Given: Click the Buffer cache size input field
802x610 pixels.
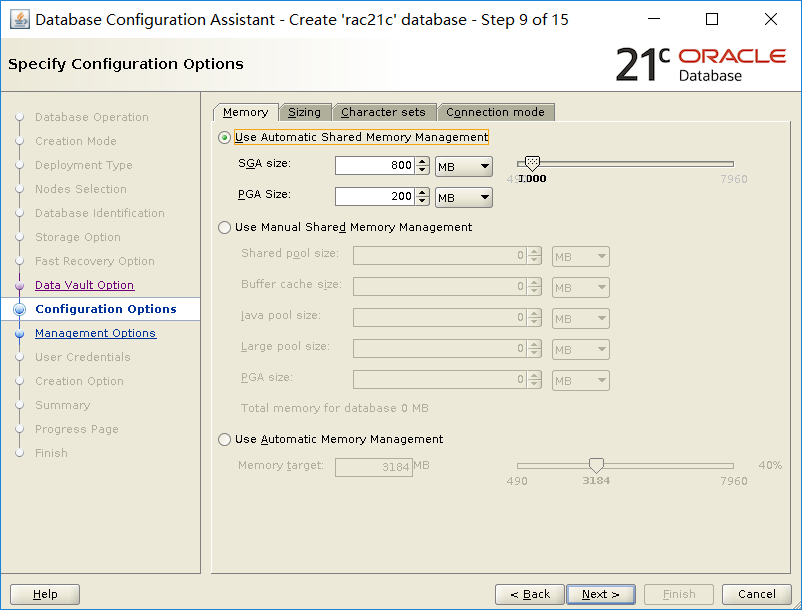Looking at the screenshot, I should coord(440,286).
